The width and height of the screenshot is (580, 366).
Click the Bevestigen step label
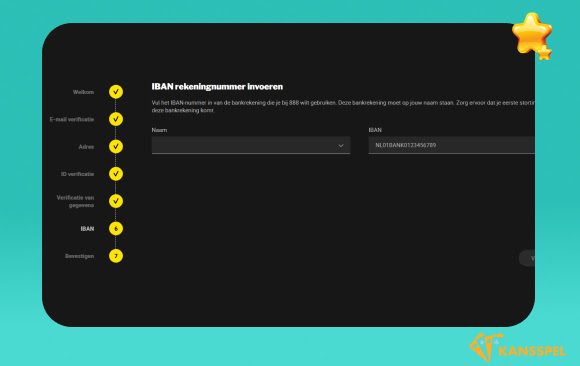point(80,256)
